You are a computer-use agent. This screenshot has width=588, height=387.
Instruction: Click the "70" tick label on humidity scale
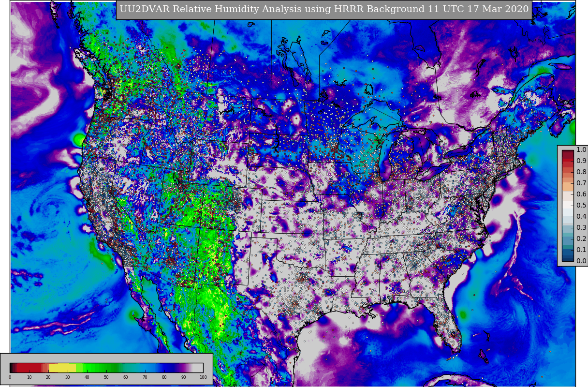pos(145,377)
